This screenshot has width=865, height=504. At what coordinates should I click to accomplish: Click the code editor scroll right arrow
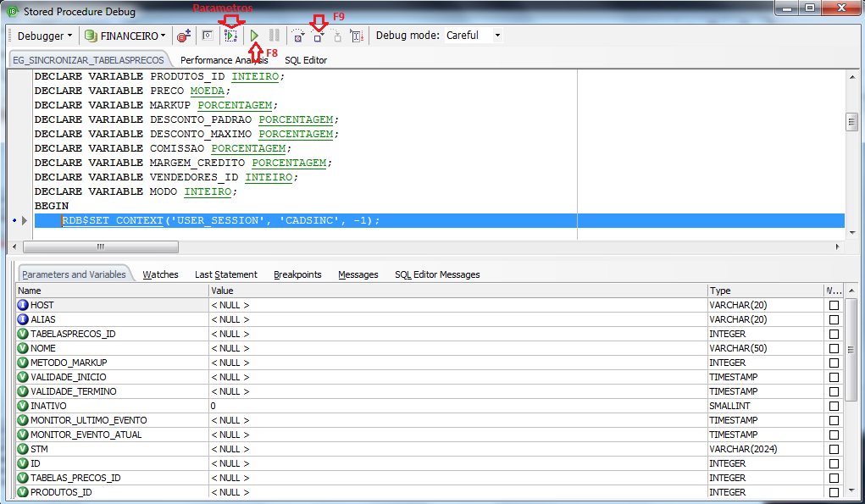837,247
